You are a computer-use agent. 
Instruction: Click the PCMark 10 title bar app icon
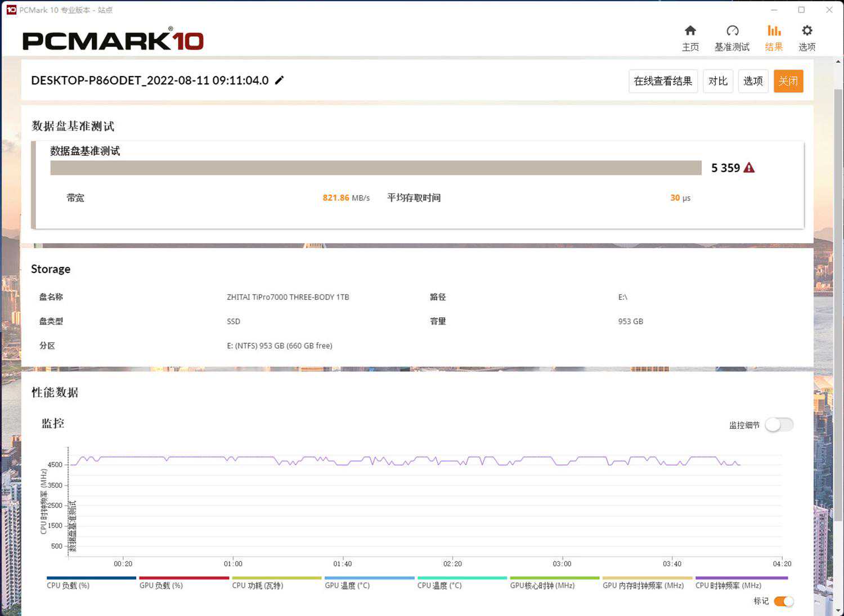pos(11,10)
